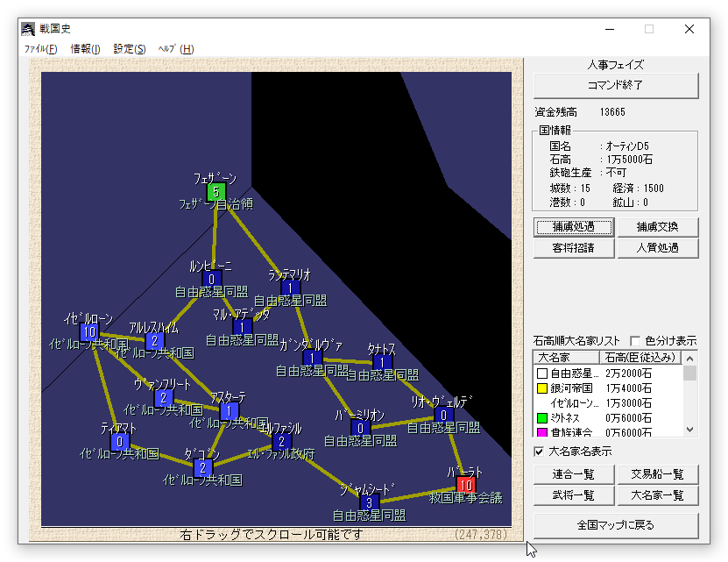This screenshot has height=562, width=728.
Task: Click the 全国マップに戻る button
Action: pos(616,525)
